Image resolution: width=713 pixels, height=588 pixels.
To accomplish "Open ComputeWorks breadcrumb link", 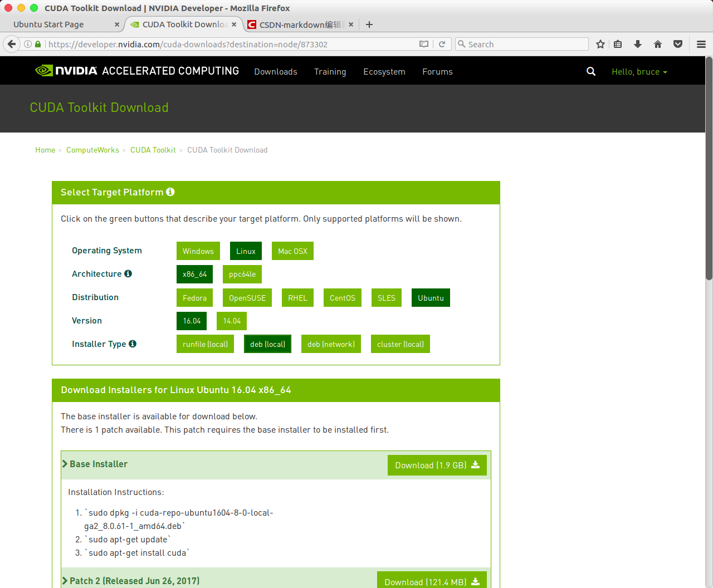I will [92, 150].
